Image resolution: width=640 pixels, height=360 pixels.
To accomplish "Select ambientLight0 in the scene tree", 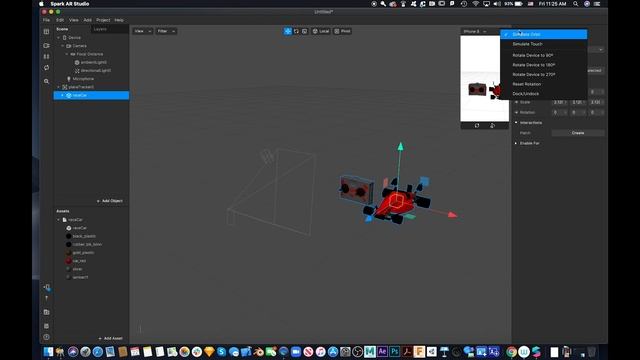I will (93, 62).
